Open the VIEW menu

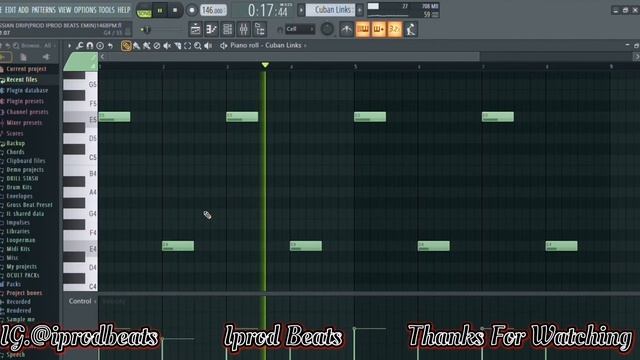point(64,10)
